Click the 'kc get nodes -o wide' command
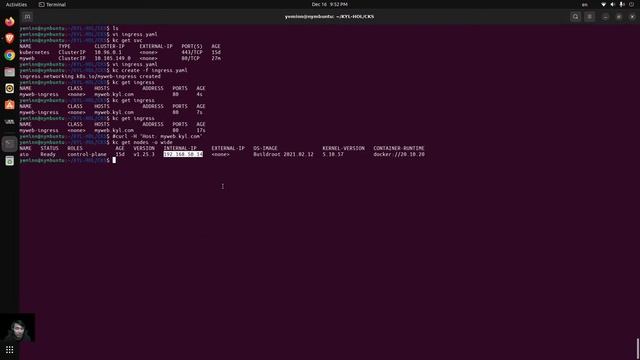 tap(142, 142)
